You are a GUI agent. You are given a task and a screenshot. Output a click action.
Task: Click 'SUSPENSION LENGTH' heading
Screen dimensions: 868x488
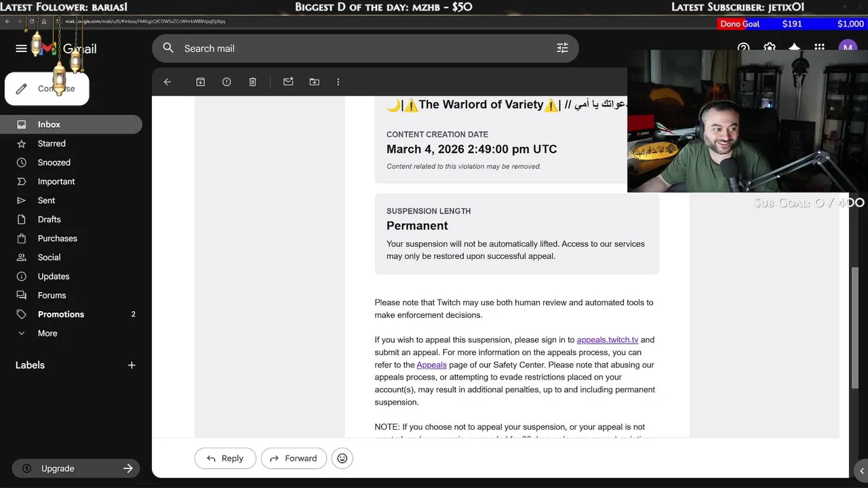(429, 211)
